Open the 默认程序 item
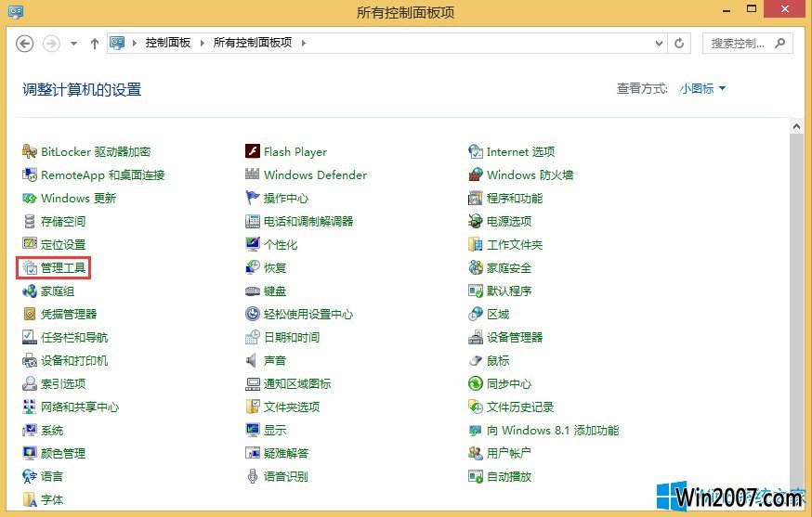This screenshot has height=517, width=812. [500, 291]
